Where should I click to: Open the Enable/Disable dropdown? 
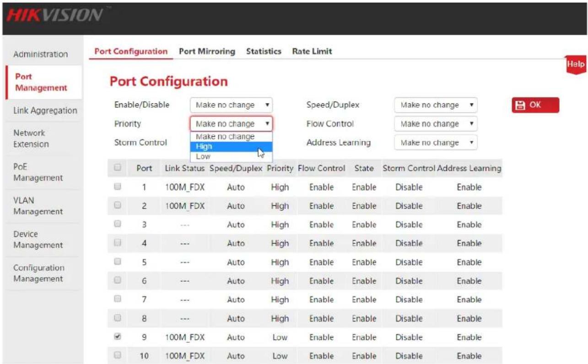pos(231,105)
